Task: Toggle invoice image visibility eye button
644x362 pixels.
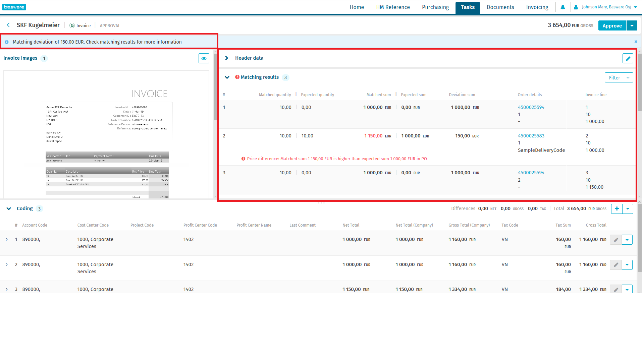Action: click(x=204, y=58)
